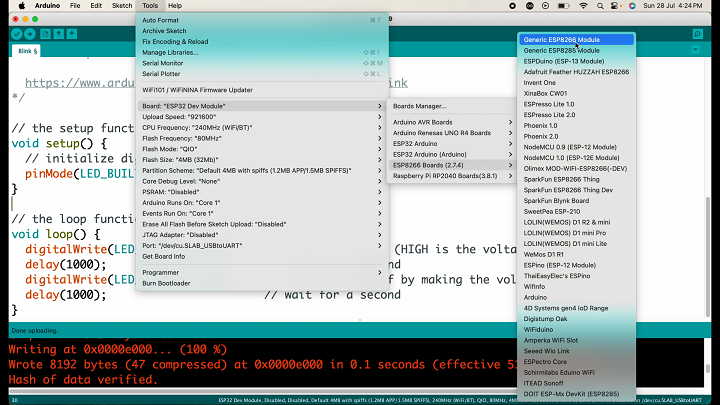Click the date and time in menu bar
The image size is (720, 405).
click(x=673, y=6)
